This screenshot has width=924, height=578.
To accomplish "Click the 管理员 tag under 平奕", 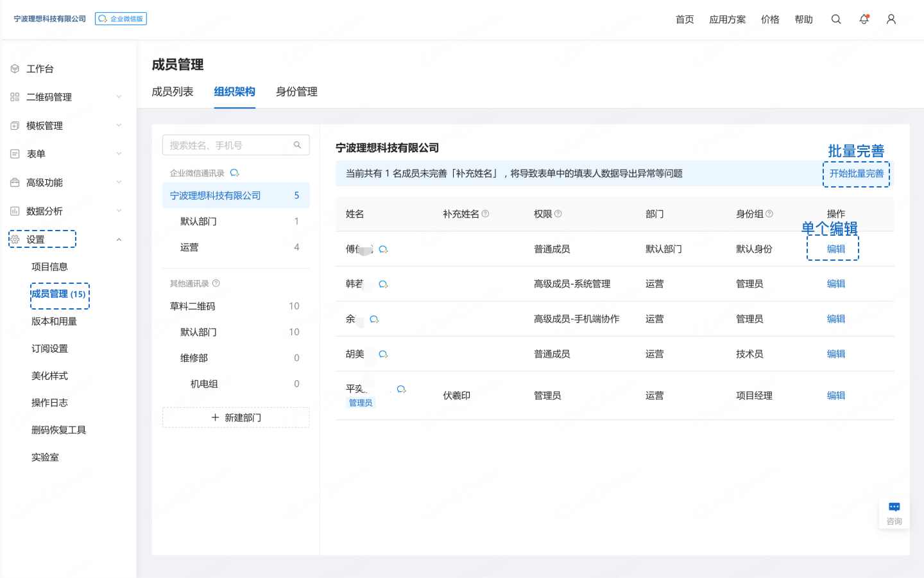I will (x=361, y=403).
